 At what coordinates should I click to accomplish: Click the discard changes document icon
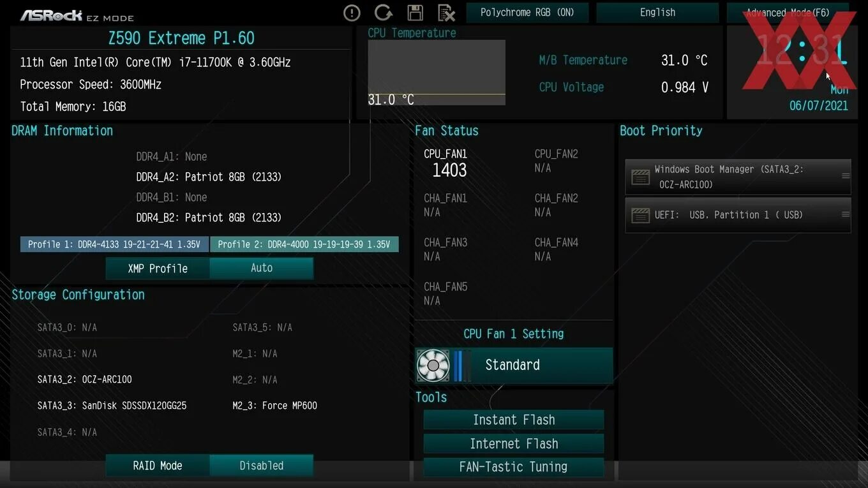[447, 13]
